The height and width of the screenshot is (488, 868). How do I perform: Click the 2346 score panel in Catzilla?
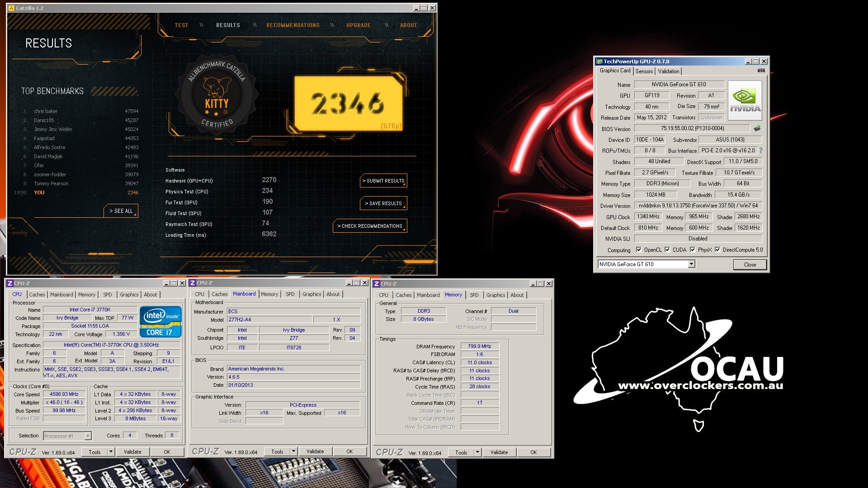point(348,103)
